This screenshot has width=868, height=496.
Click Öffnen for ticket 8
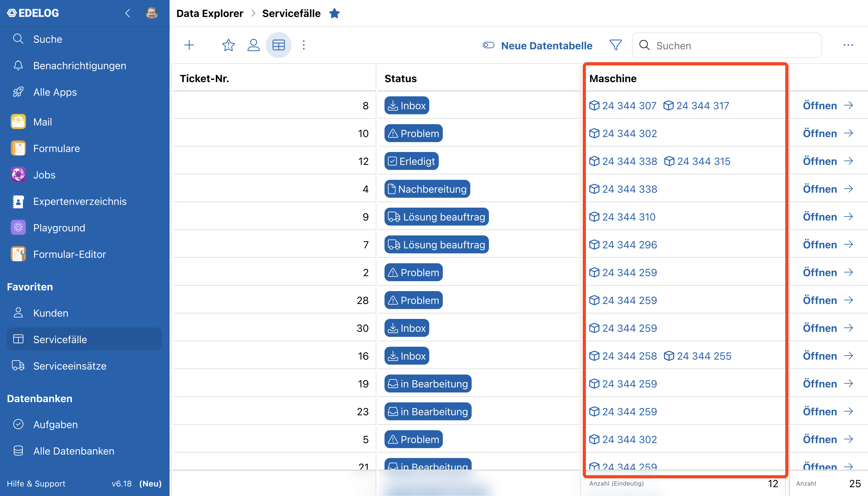coord(828,105)
